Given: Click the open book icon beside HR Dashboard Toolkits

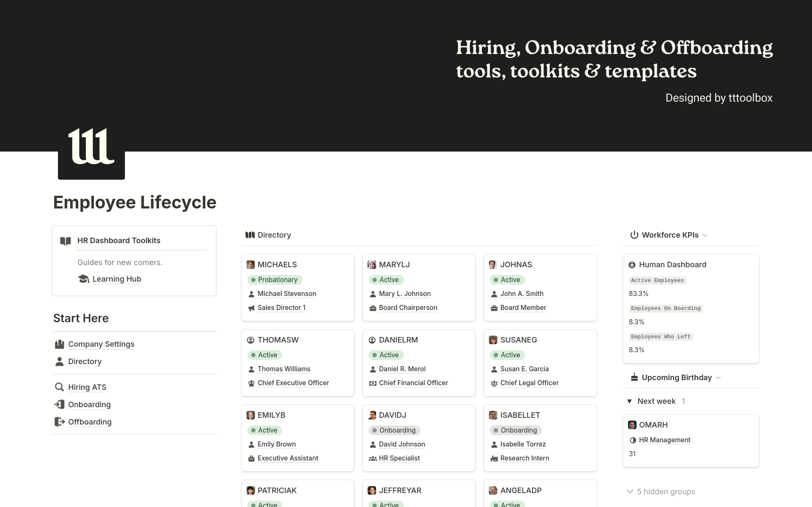Looking at the screenshot, I should (x=66, y=241).
